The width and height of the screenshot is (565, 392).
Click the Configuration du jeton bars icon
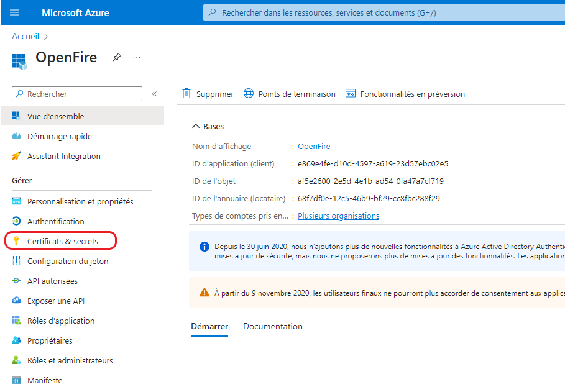(x=16, y=260)
